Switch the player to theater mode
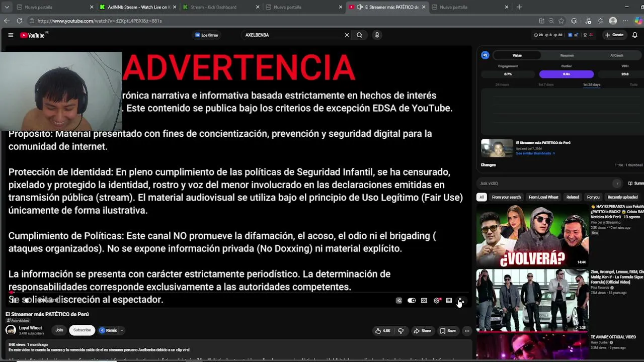This screenshot has width=644, height=362. tap(449, 301)
